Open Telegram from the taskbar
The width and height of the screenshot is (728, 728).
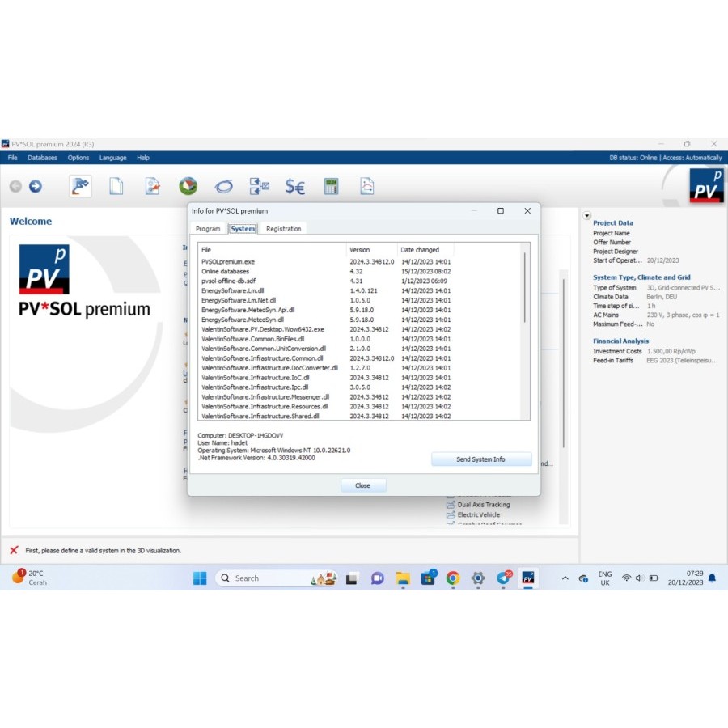click(x=503, y=578)
